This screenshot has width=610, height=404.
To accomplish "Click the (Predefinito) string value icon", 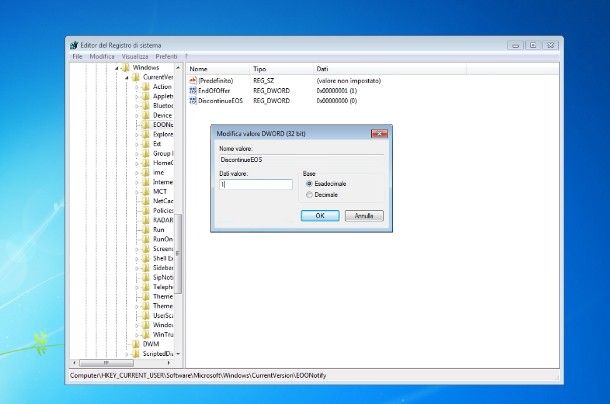I will (x=193, y=81).
